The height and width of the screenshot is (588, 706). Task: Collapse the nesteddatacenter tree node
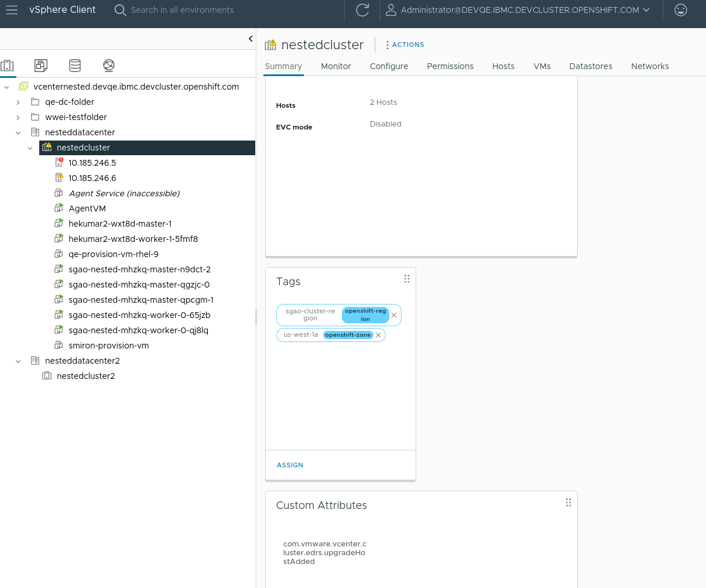point(18,132)
